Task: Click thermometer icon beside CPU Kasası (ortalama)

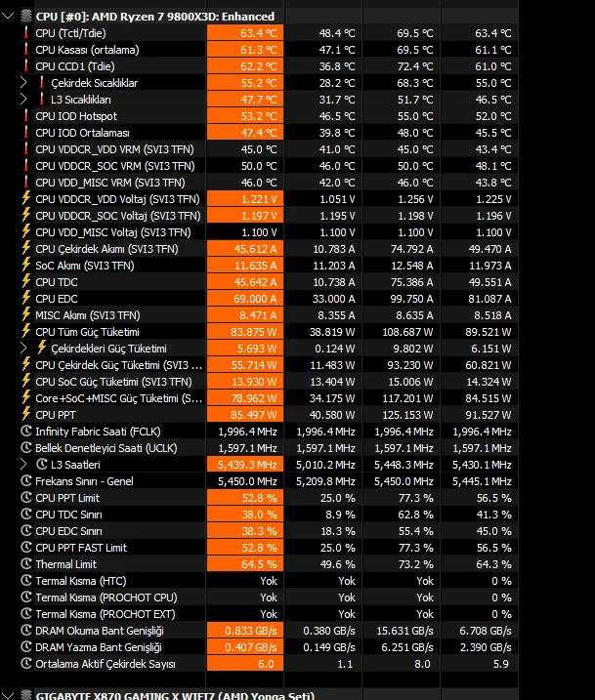Action: pyautogui.click(x=26, y=49)
